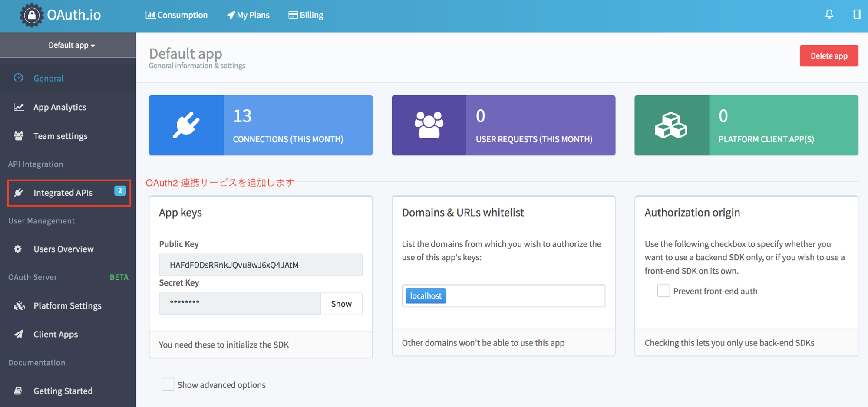Click the User Management section header
This screenshot has width=868, height=407.
pyautogui.click(x=41, y=221)
